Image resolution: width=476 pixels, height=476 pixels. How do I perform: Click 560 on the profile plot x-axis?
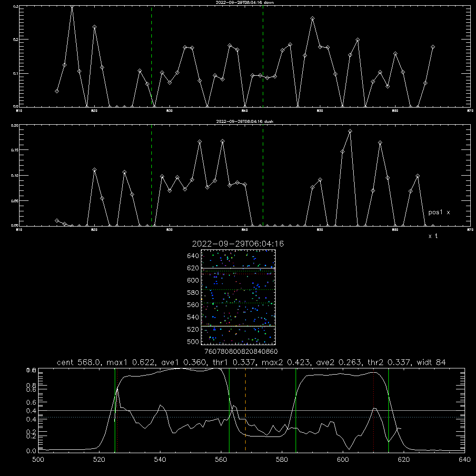tap(221, 459)
